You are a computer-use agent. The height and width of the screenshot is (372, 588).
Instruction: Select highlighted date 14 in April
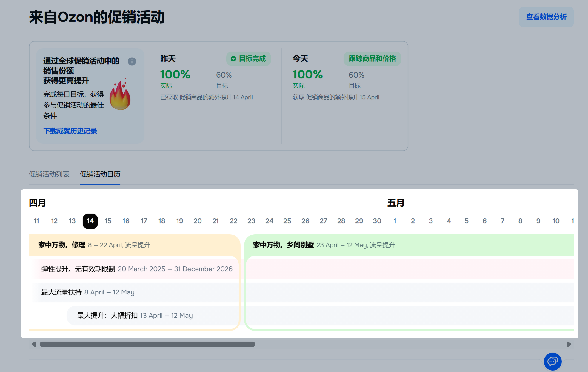tap(90, 221)
